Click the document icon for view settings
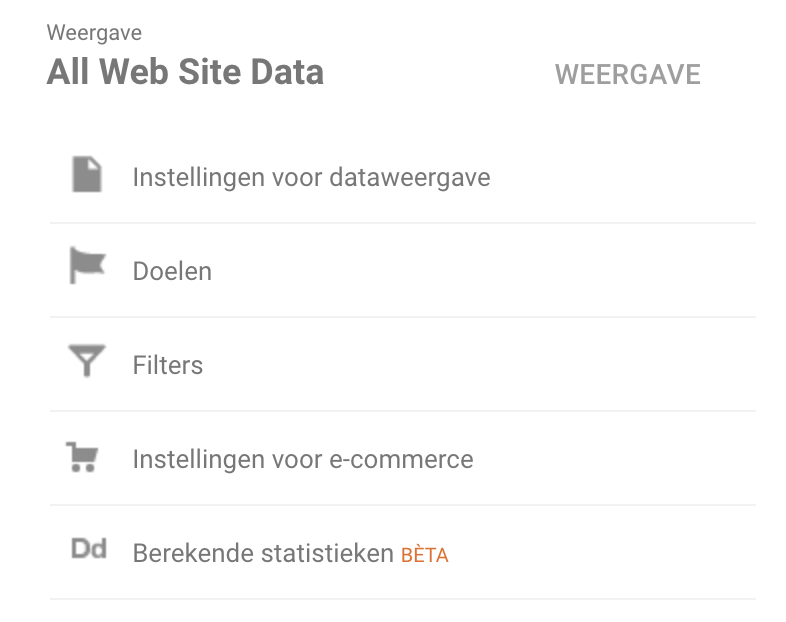786x622 pixels. click(87, 174)
